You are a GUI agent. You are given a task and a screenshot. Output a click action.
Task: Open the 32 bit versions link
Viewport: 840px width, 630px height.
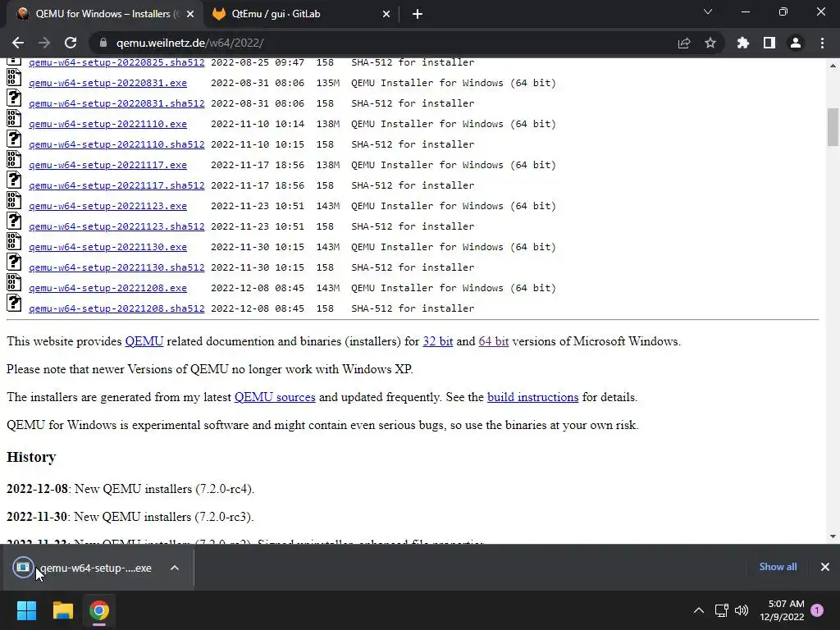coord(438,341)
